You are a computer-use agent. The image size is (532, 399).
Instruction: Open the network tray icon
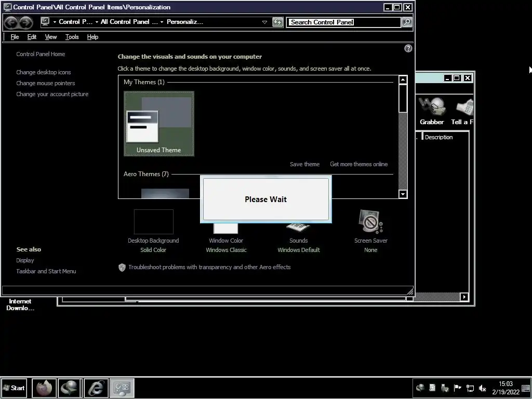(470, 388)
